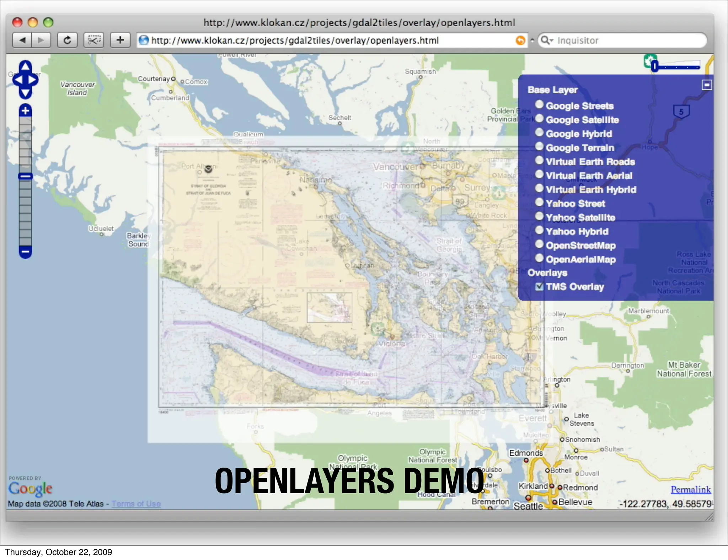Click the Squamish town label
This screenshot has height=560, width=728.
(x=420, y=71)
